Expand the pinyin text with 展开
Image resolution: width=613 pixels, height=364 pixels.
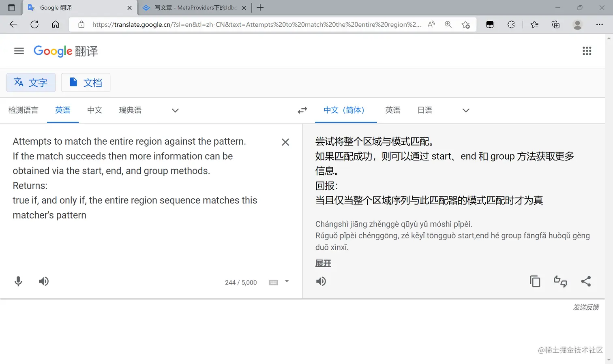click(x=323, y=263)
